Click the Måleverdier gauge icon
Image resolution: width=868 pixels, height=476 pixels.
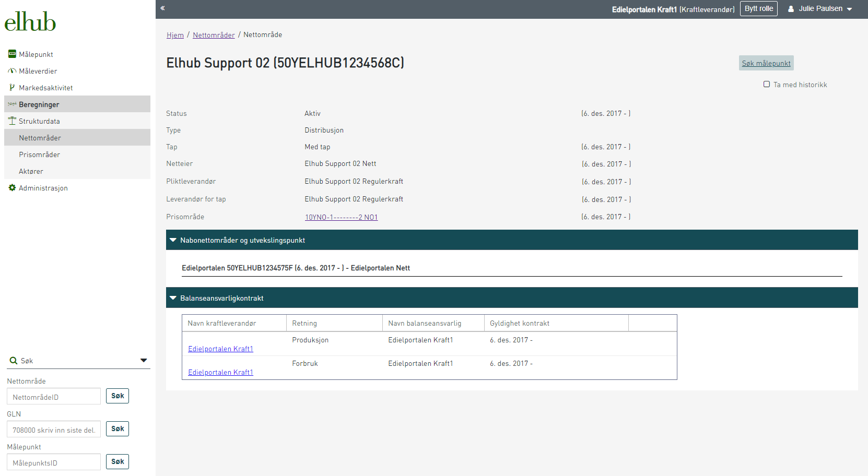point(12,70)
